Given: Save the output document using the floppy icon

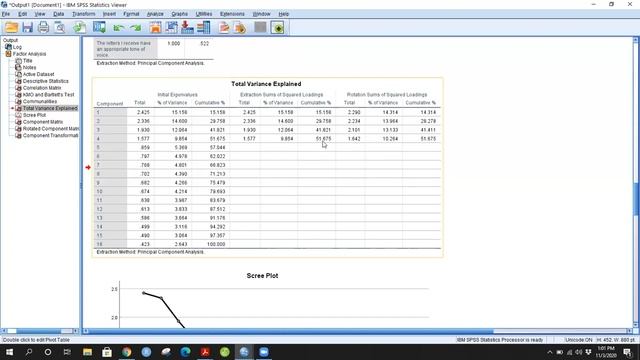Looking at the screenshot, I should coord(27,27).
